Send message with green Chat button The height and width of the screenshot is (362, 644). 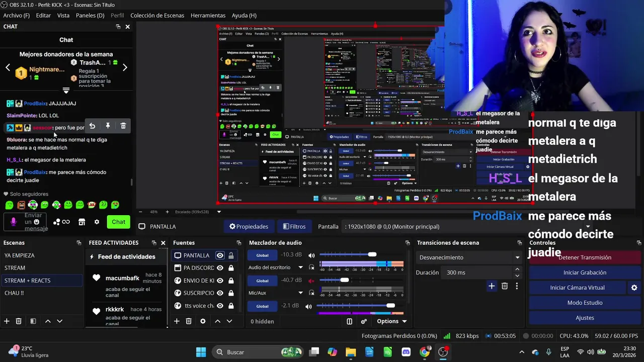click(118, 222)
